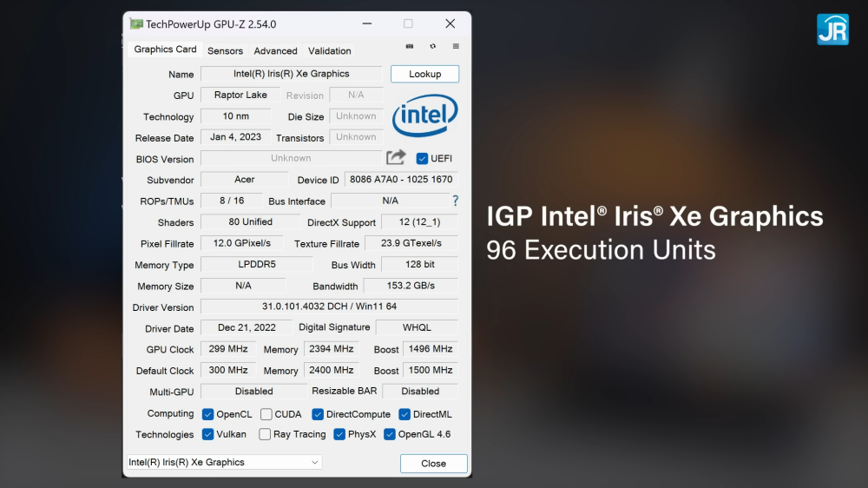This screenshot has height=488, width=868.
Task: Click the screenshot camera icon in GPU-Z
Action: point(410,47)
